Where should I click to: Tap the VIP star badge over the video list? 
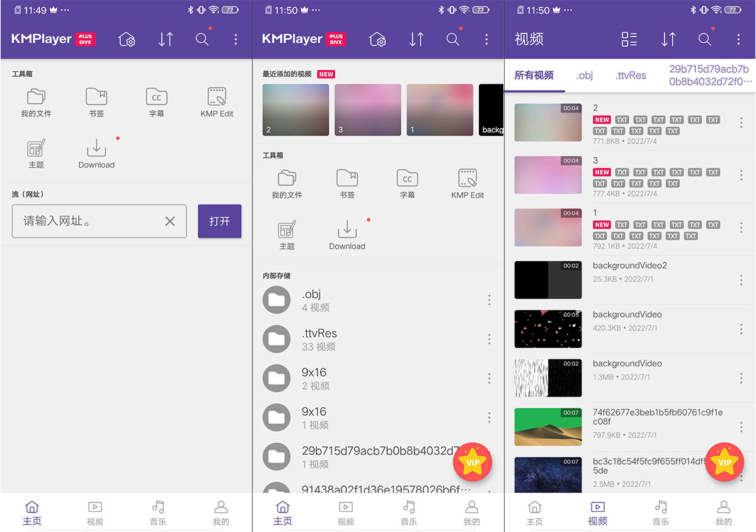tap(724, 462)
